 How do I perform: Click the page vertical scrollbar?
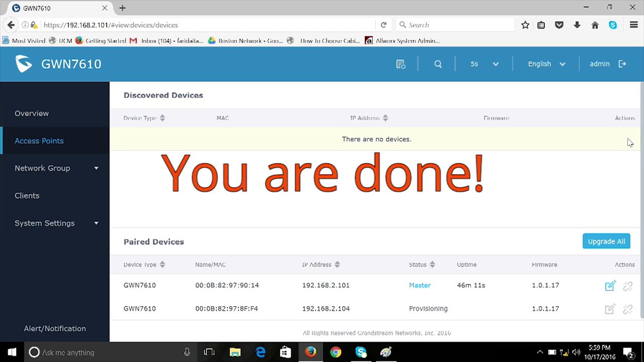tap(641, 200)
